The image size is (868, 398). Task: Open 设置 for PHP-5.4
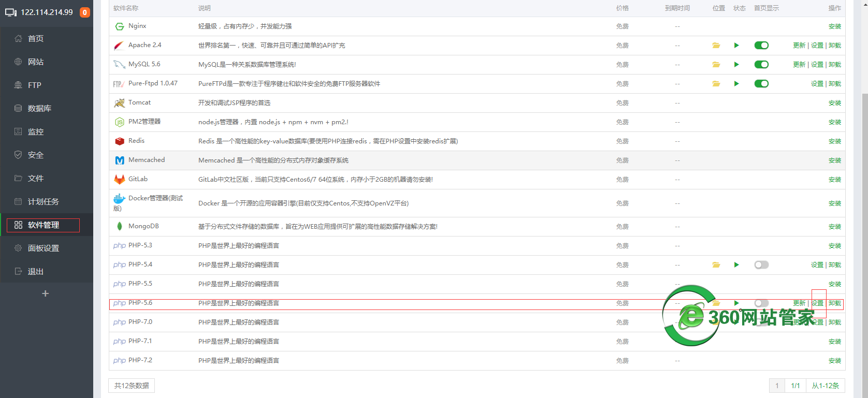click(817, 265)
